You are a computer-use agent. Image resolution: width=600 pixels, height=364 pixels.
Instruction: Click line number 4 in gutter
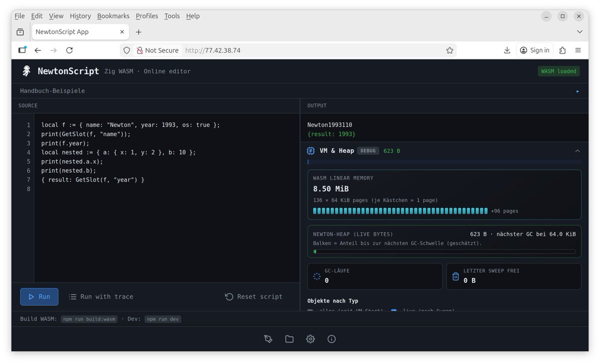[28, 152]
